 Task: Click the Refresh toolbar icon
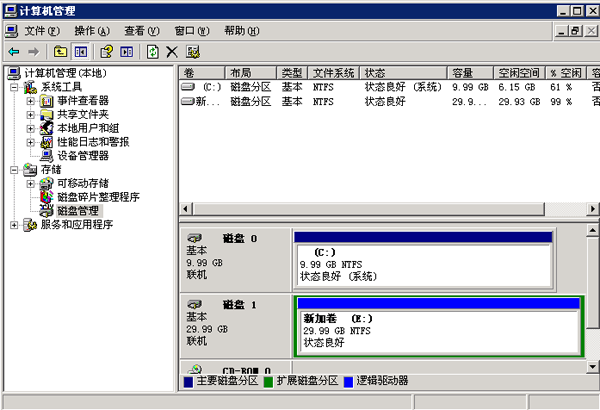pyautogui.click(x=152, y=51)
